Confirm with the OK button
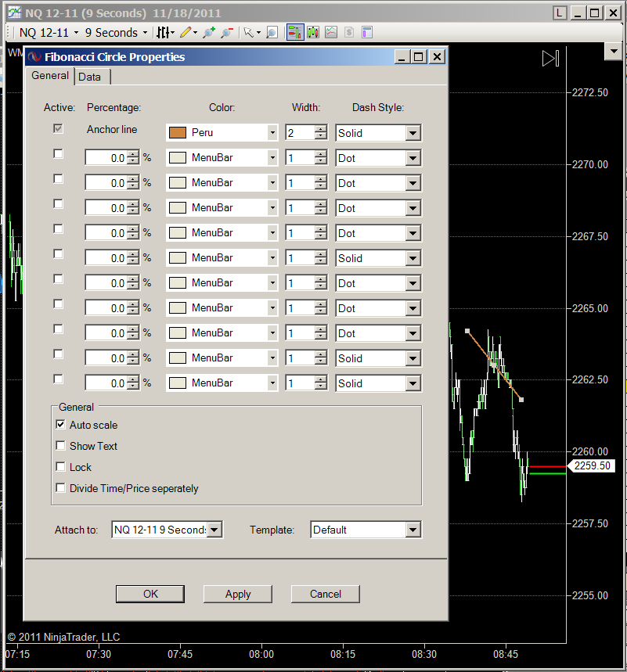The height and width of the screenshot is (672, 627). [x=150, y=594]
